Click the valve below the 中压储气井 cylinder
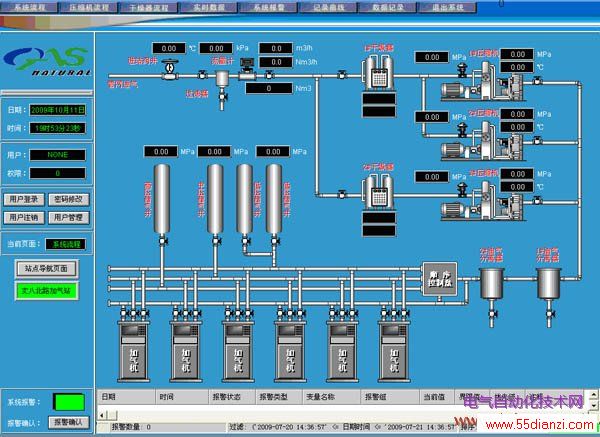Image resolution: width=600 pixels, height=437 pixels. tap(216, 241)
